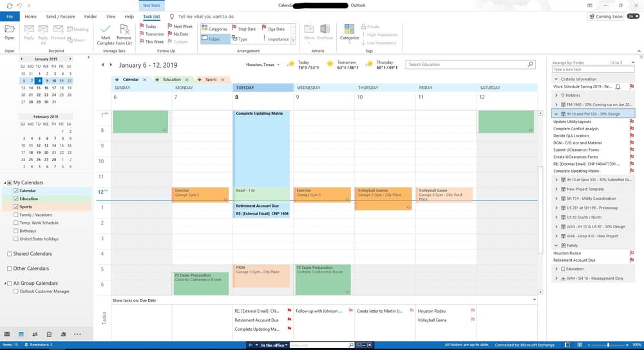Image resolution: width=644 pixels, height=350 pixels.
Task: Check the Temp. Work Schedule calendar
Action: pos(16,223)
